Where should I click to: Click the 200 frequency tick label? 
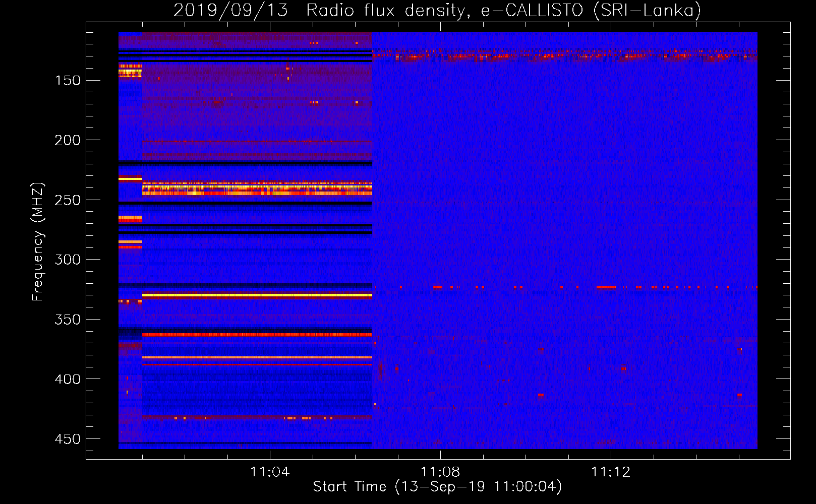tap(68, 140)
